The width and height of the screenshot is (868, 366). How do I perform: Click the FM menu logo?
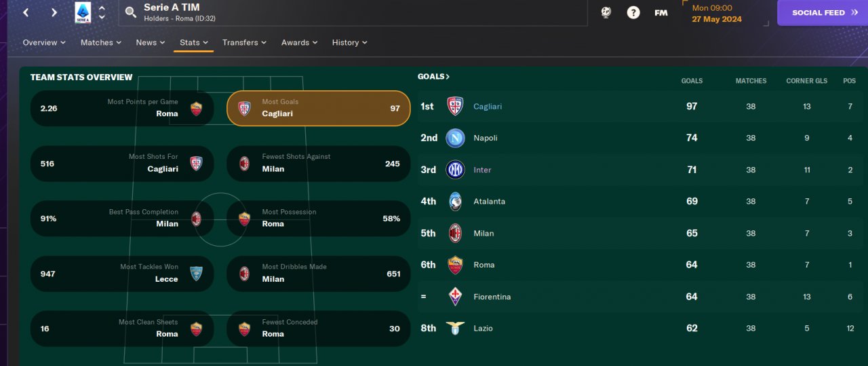click(660, 12)
